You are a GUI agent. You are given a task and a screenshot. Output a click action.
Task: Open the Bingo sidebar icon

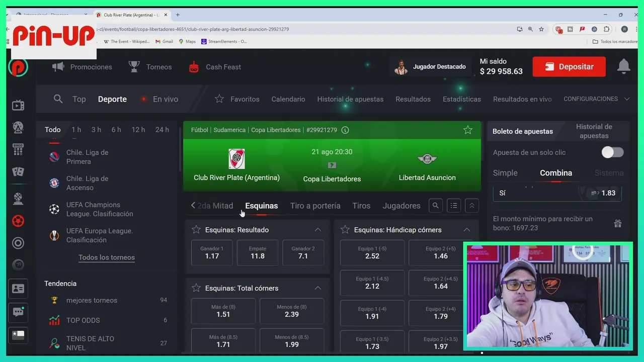[18, 149]
